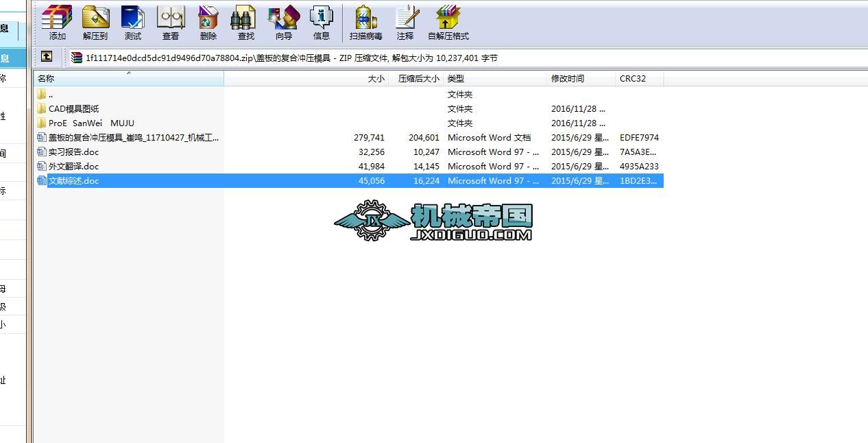Select the 盖板的复合冲压模具_崔鸣 document name

coord(134,137)
